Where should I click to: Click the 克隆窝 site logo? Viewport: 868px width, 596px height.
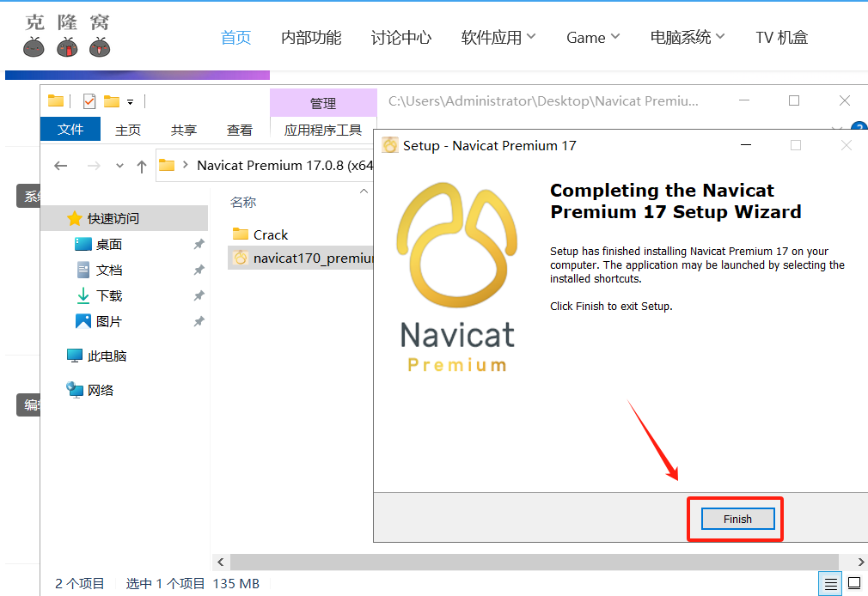[x=67, y=35]
